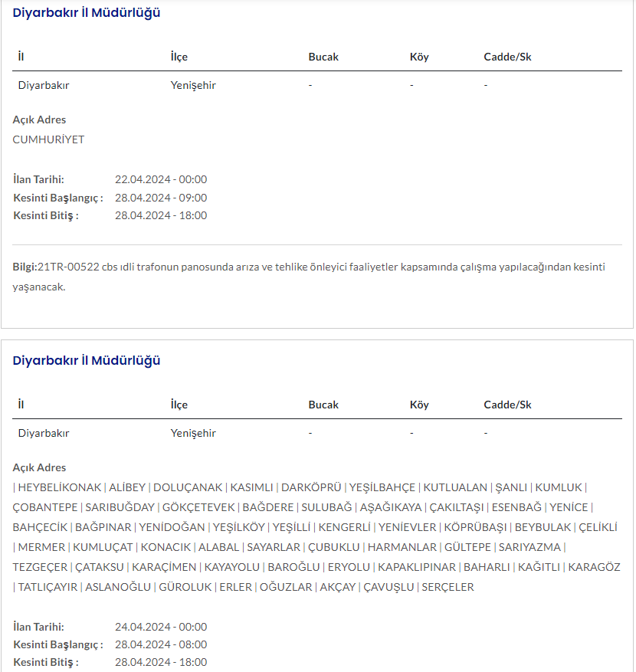Click the Cadde/Sk column header in second table
This screenshot has height=672, width=636.
tap(507, 405)
